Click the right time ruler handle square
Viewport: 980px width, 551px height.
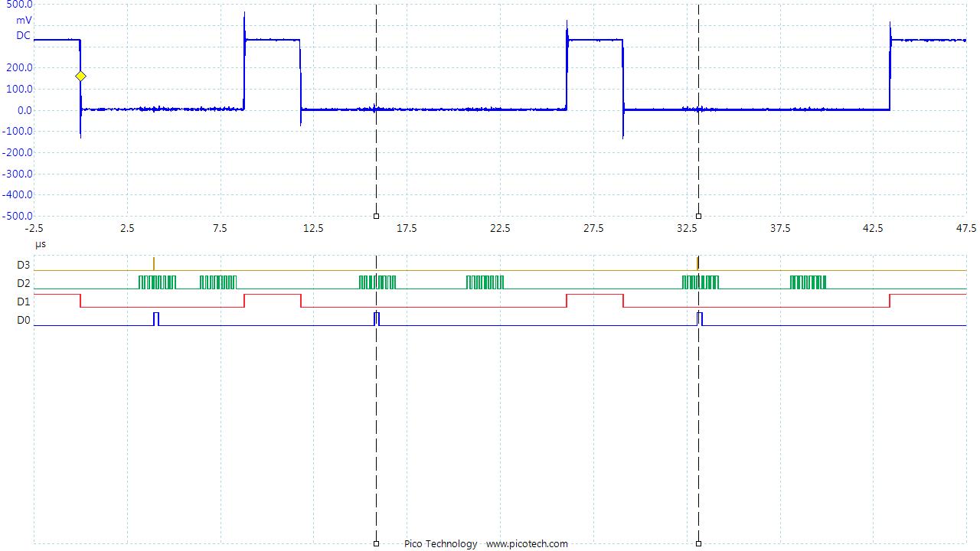pyautogui.click(x=697, y=216)
